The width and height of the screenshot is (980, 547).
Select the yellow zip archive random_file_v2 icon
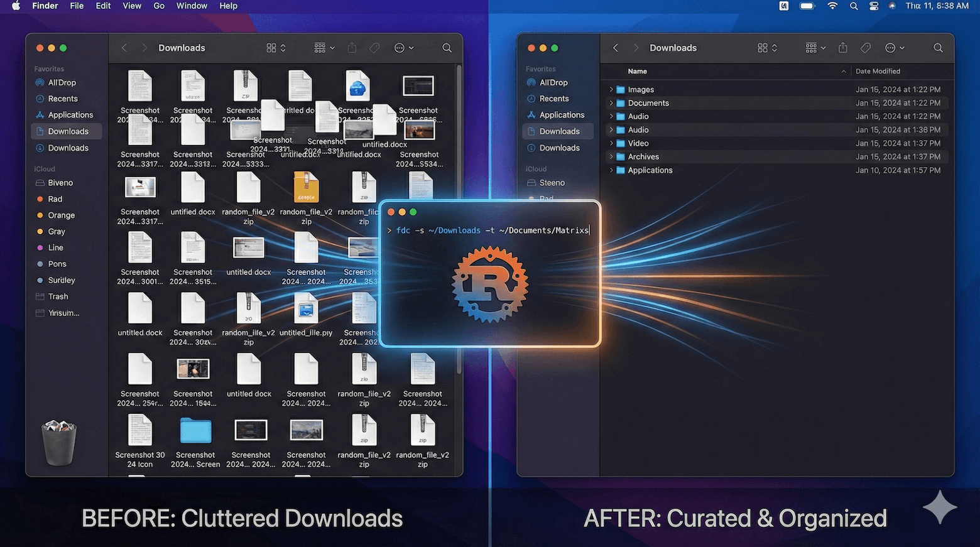(306, 188)
